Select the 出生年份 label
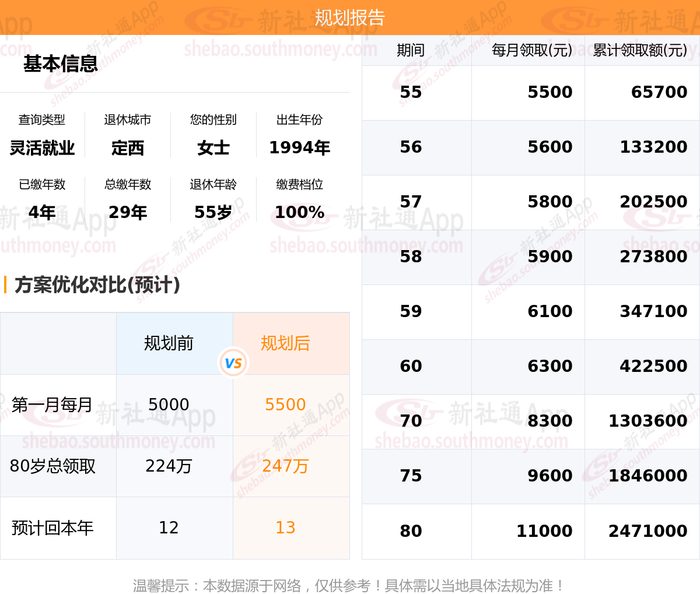 click(x=299, y=119)
